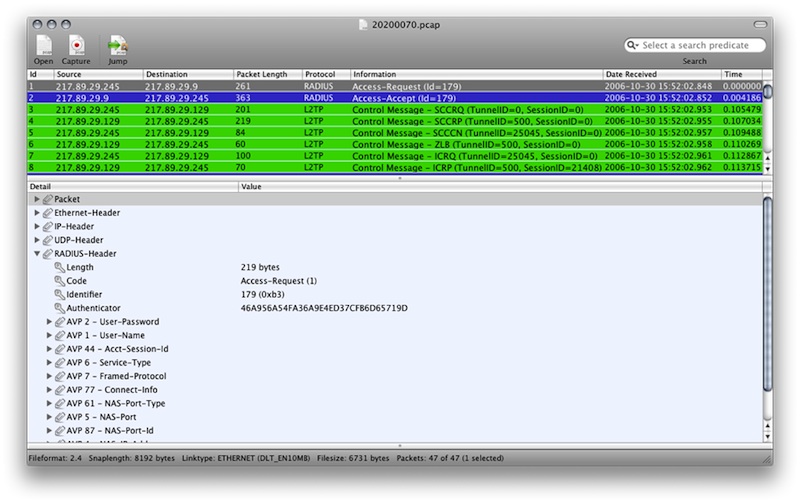The height and width of the screenshot is (503, 800).
Task: Expand AVP 44 - Acct-Session-Id entry
Action: [50, 349]
